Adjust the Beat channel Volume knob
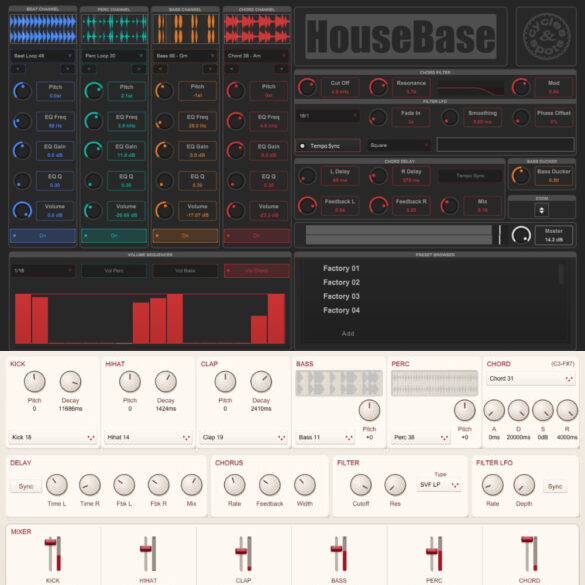This screenshot has width=585, height=585. pyautogui.click(x=22, y=210)
